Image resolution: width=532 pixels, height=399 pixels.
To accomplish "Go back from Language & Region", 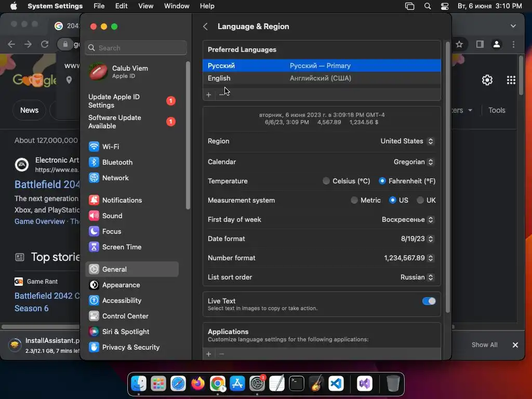I will (x=205, y=26).
